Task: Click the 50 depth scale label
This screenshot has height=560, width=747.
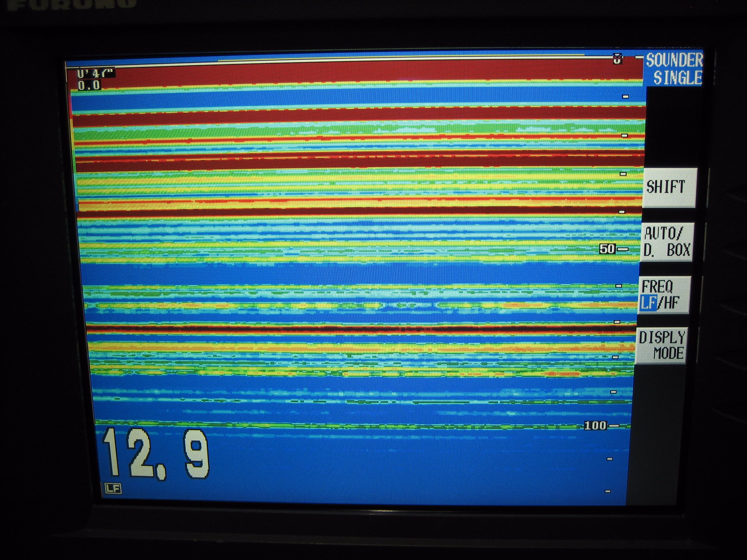Action: [607, 249]
